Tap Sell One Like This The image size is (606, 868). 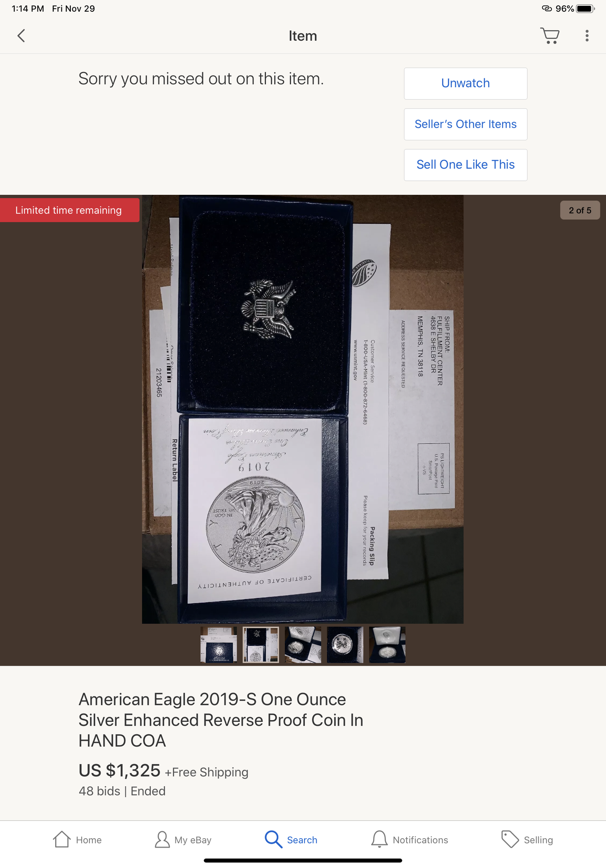(x=465, y=165)
